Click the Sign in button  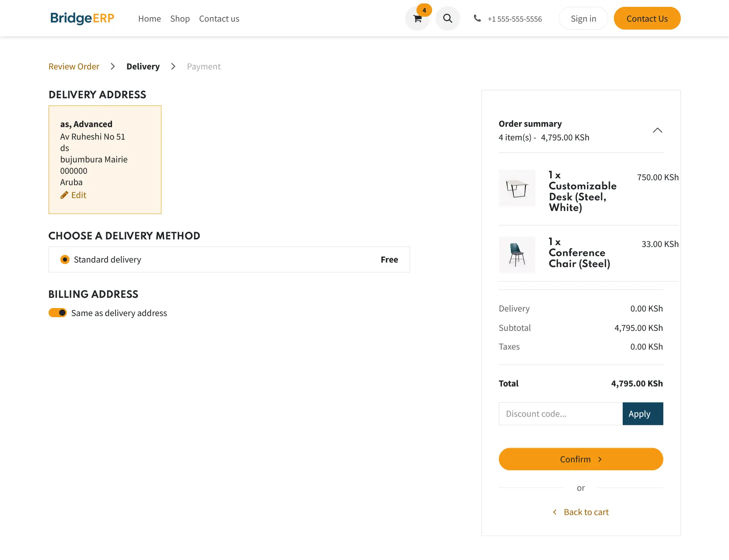coord(583,19)
